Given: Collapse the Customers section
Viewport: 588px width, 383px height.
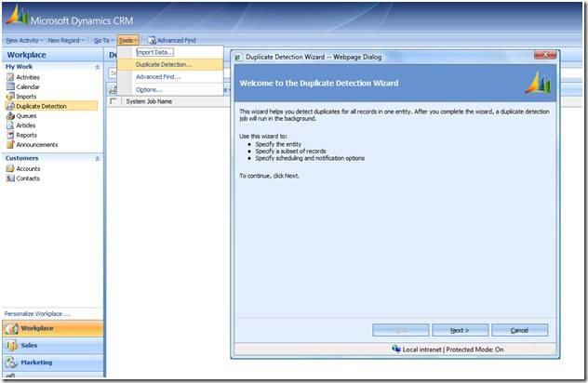Looking at the screenshot, I should 98,159.
